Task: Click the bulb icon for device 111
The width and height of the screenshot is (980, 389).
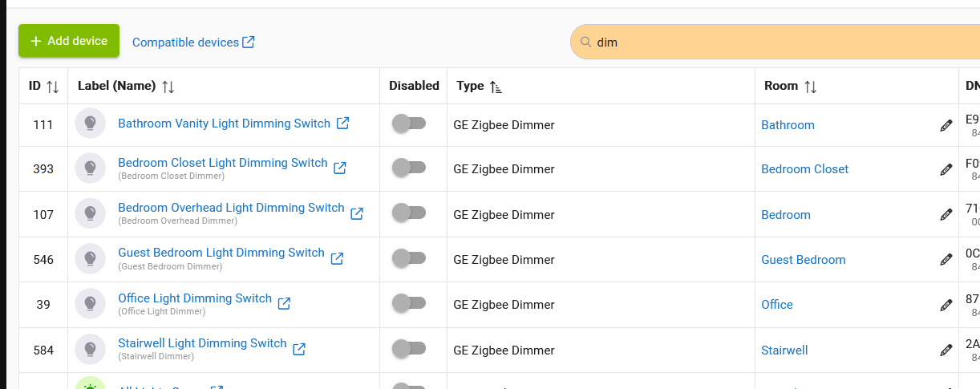Action: click(x=91, y=124)
